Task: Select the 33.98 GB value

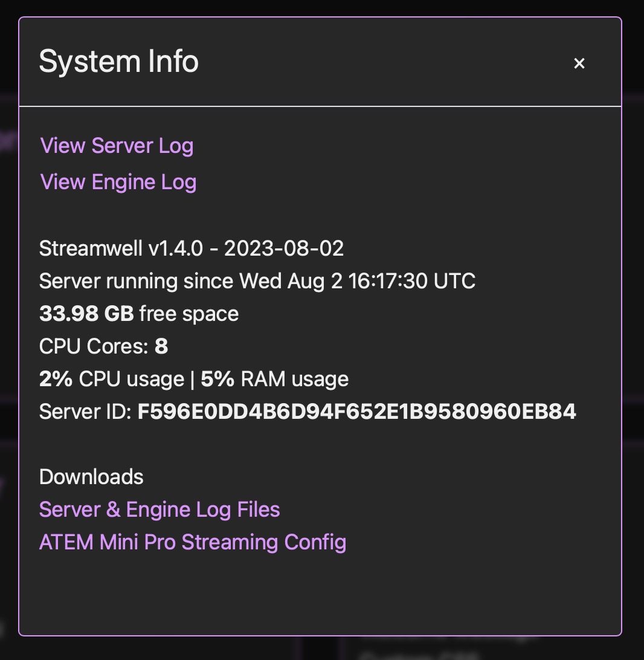Action: [x=86, y=314]
